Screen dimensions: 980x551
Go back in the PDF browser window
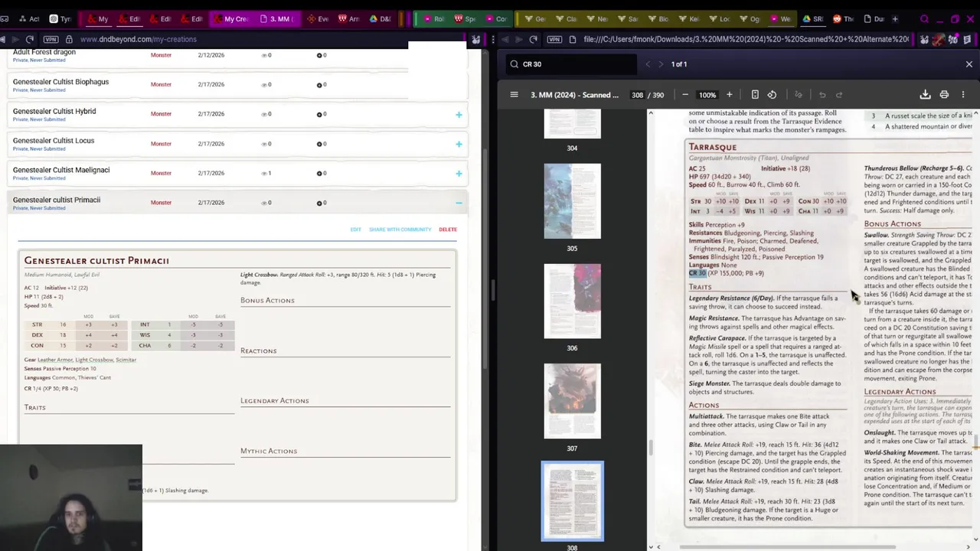coord(505,39)
